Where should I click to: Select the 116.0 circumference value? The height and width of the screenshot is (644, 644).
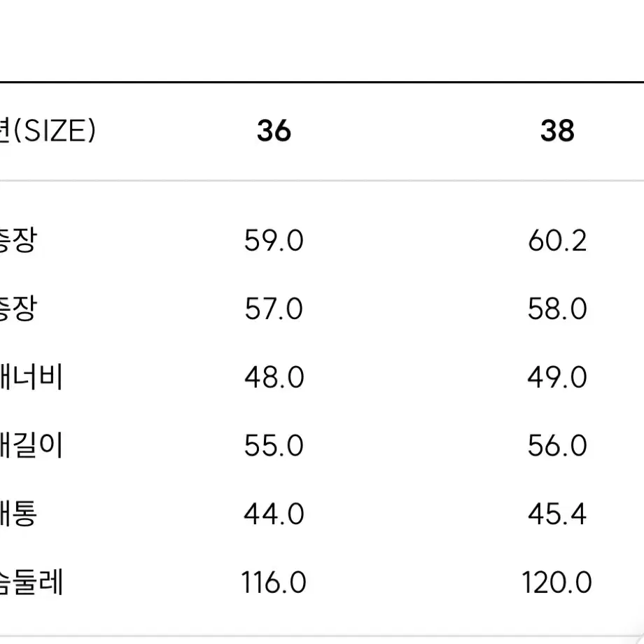(274, 582)
